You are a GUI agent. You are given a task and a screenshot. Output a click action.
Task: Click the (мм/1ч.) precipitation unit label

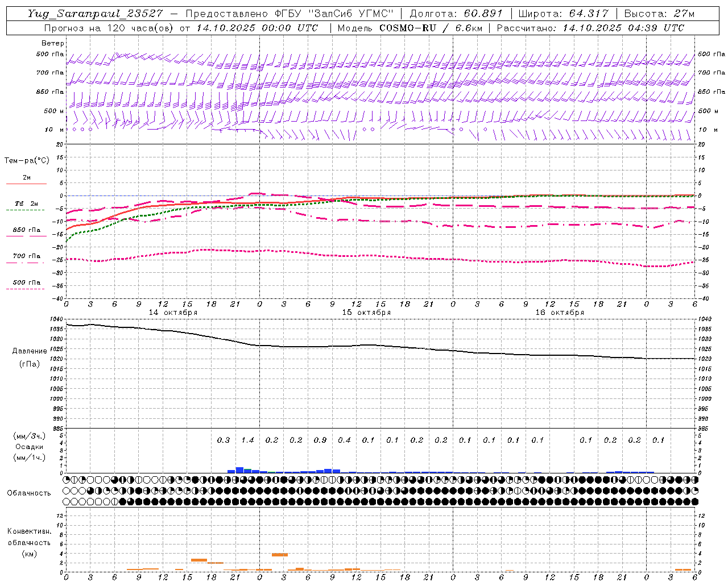(30, 458)
